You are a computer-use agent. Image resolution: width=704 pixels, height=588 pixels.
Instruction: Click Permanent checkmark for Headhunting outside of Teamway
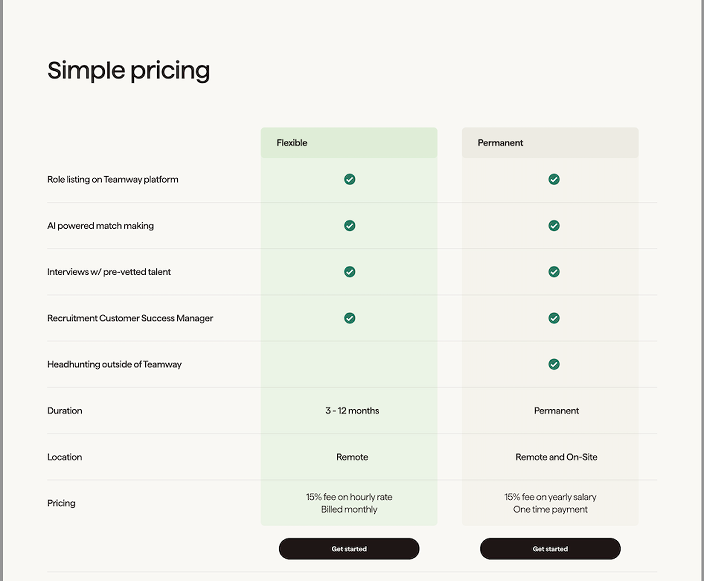pos(554,364)
